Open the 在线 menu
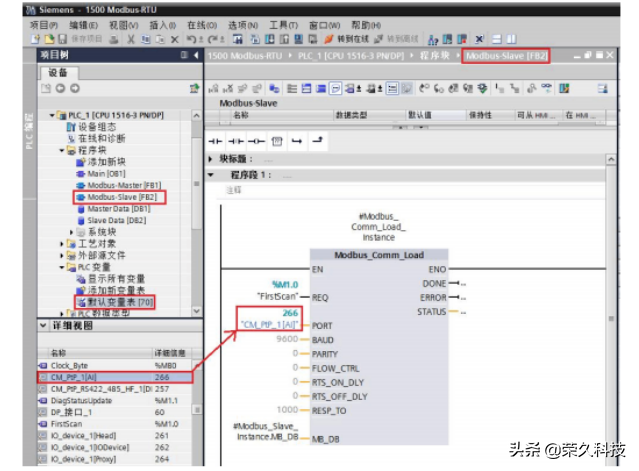The height and width of the screenshot is (471, 639). pos(202,25)
